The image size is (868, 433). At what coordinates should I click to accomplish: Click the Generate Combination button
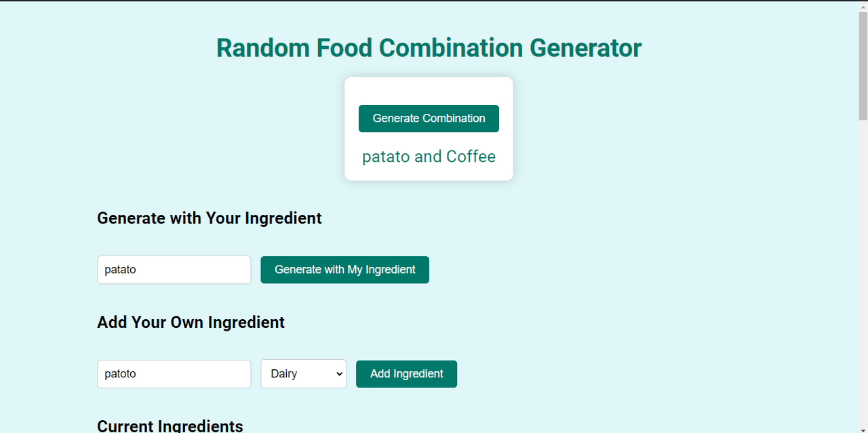[x=429, y=119]
